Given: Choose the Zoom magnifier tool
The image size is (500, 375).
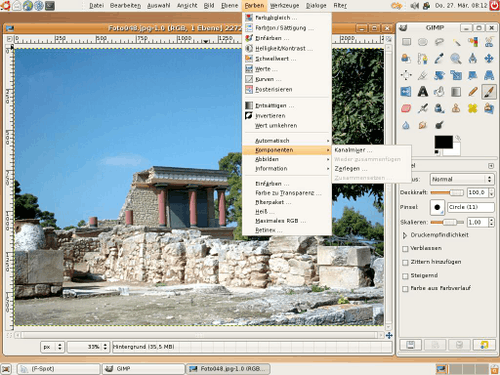Looking at the screenshot, I should coord(456,59).
